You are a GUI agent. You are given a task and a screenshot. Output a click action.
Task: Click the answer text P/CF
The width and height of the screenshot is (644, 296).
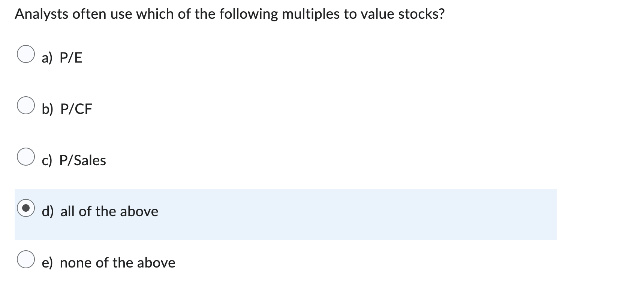tap(76, 109)
